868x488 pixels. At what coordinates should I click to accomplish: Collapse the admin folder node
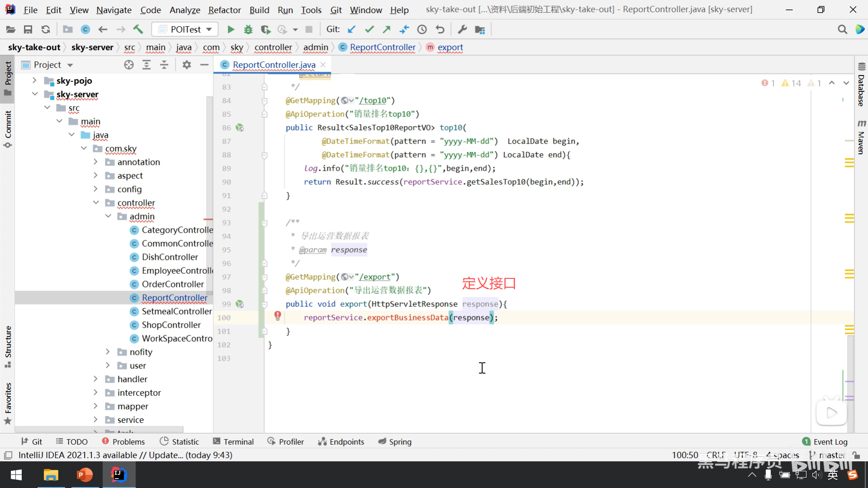pyautogui.click(x=108, y=216)
